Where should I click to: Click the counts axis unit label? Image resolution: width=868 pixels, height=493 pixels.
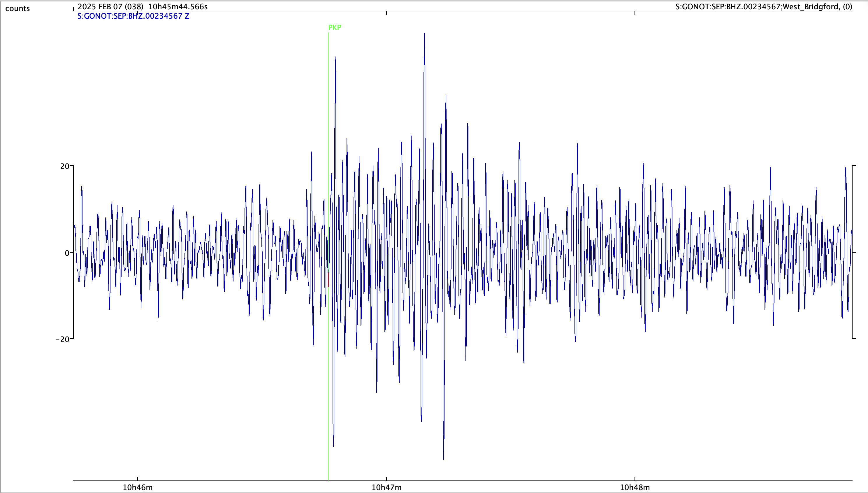17,8
